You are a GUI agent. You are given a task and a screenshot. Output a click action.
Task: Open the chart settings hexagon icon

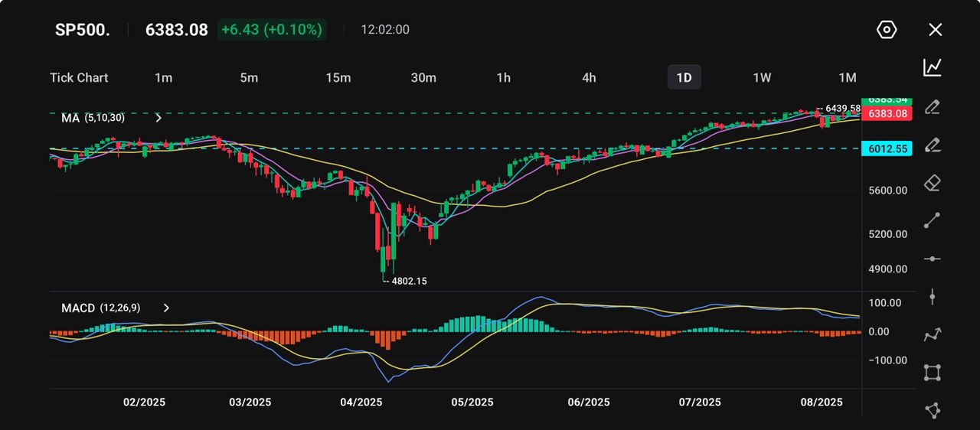(x=886, y=30)
